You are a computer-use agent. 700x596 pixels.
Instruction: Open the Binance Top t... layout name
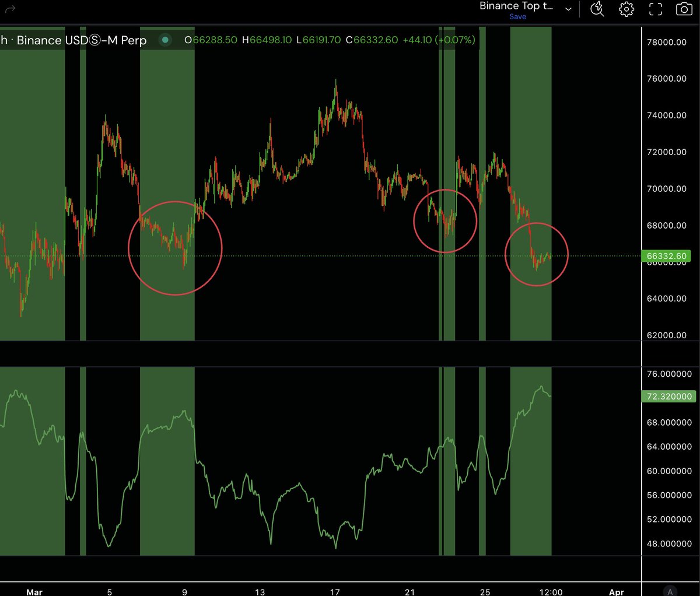point(516,6)
